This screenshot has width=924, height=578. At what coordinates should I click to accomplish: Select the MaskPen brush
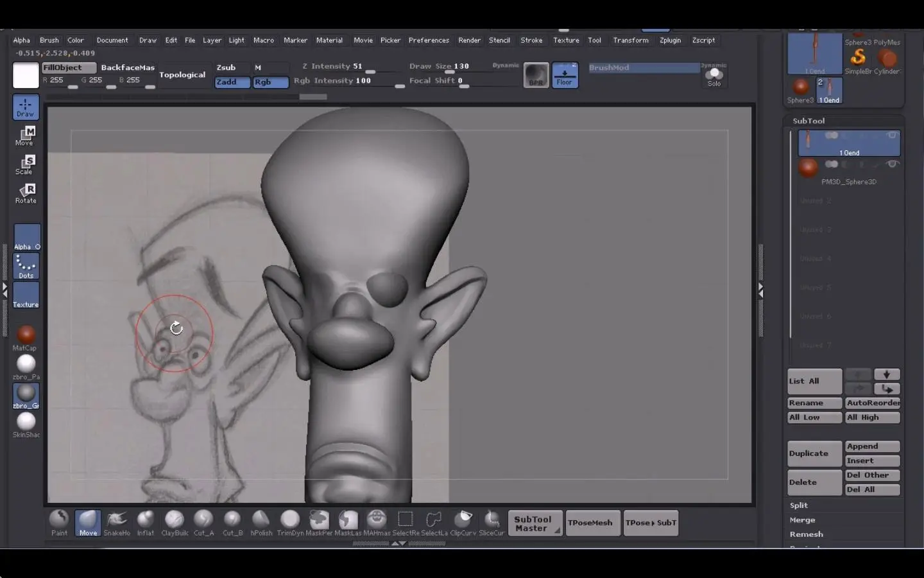319,523
